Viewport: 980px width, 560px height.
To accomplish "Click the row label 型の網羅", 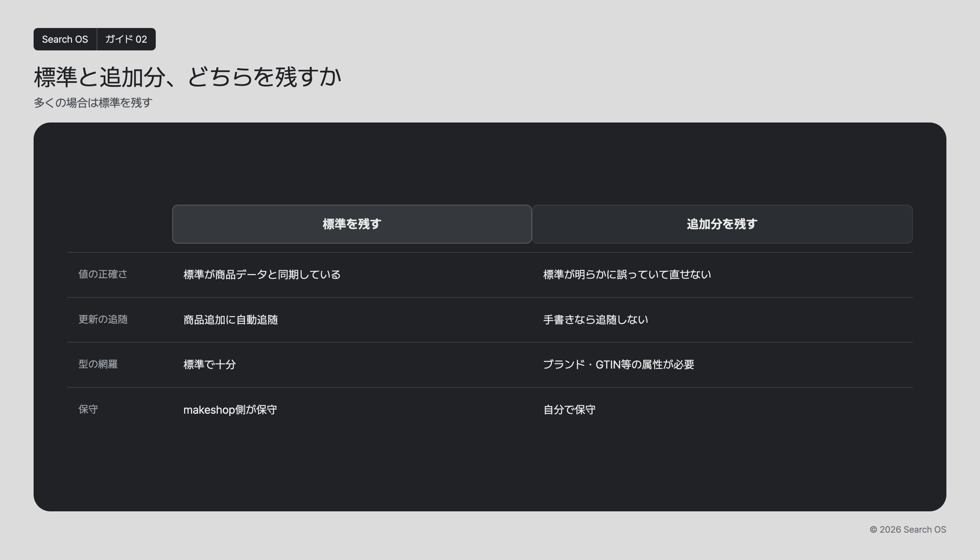I will (98, 364).
